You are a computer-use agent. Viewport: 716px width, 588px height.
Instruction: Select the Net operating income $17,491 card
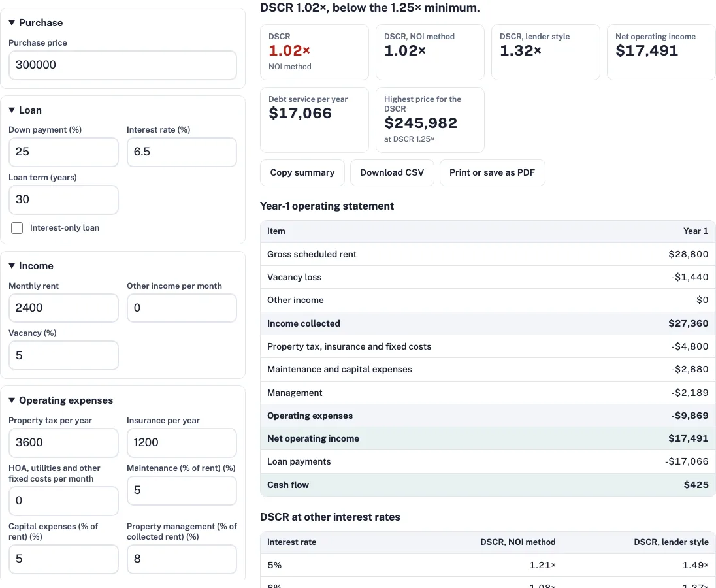pos(661,52)
